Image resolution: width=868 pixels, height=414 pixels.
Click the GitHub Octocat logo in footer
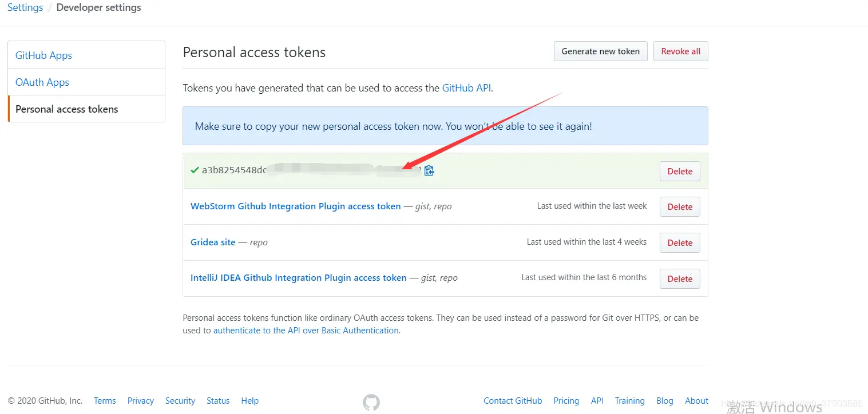tap(371, 402)
